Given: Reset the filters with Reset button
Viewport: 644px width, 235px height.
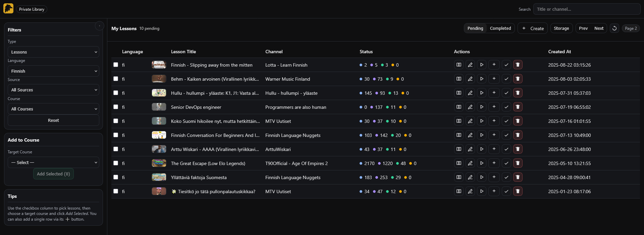Looking at the screenshot, I should point(53,120).
